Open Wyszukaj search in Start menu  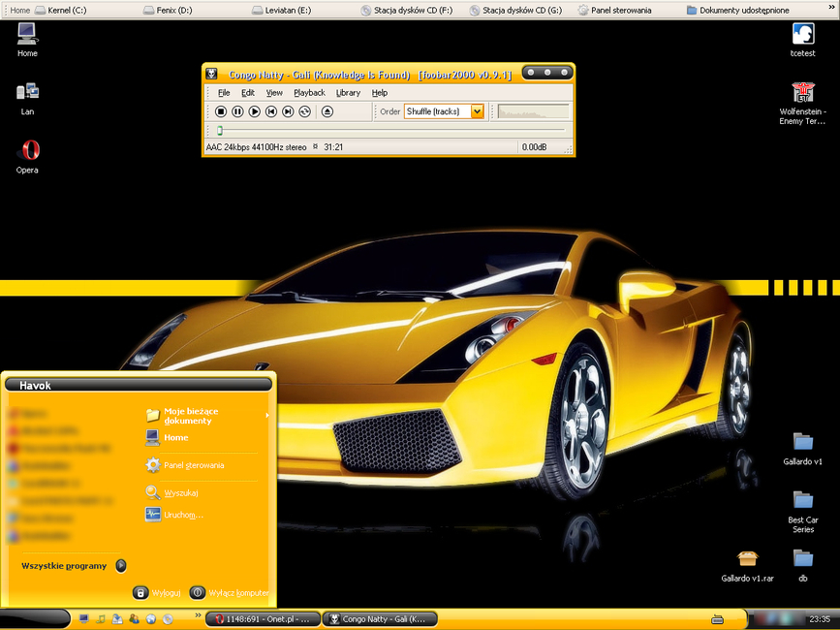[171, 492]
